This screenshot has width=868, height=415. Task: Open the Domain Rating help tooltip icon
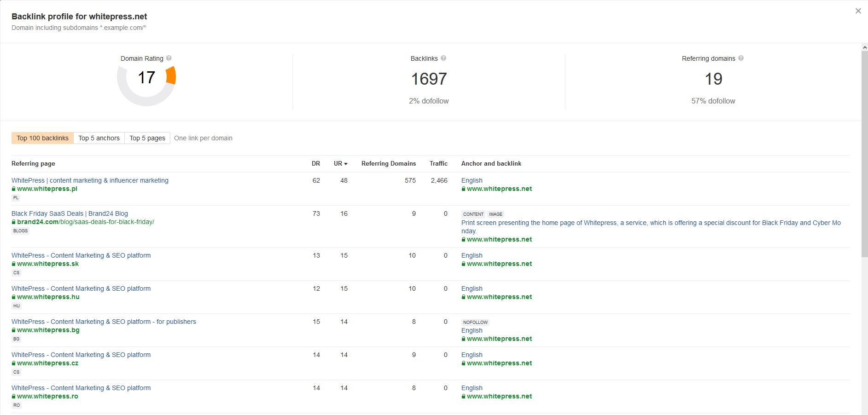[x=169, y=58]
